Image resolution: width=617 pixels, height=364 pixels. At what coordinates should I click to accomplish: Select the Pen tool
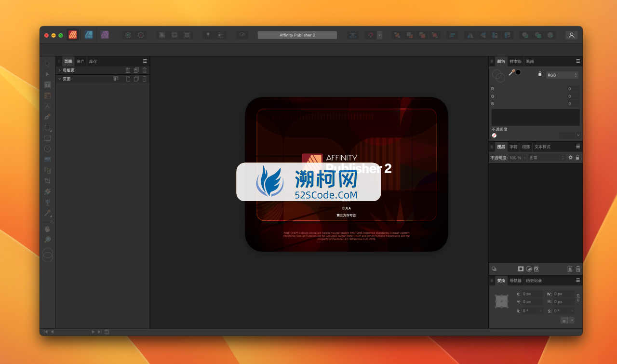(x=47, y=117)
